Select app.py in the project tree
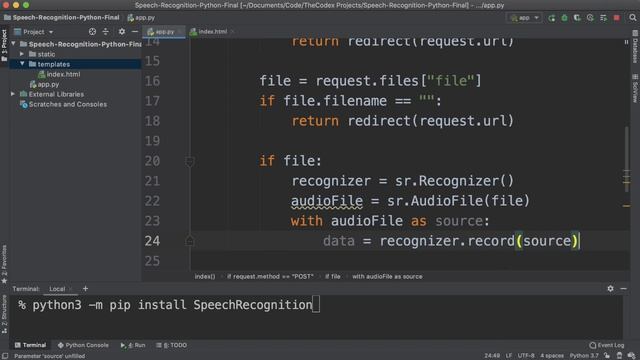Screen dimensions: 640x360 click(44, 84)
